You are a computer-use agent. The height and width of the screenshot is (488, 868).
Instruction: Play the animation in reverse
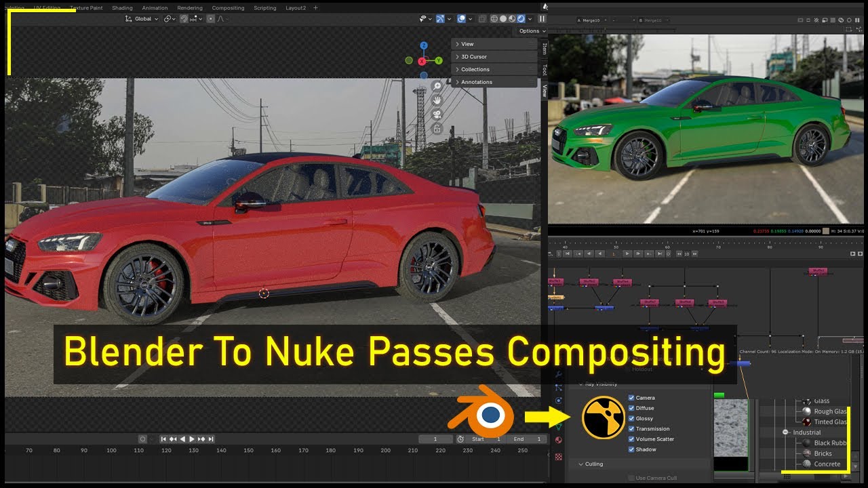(x=182, y=439)
